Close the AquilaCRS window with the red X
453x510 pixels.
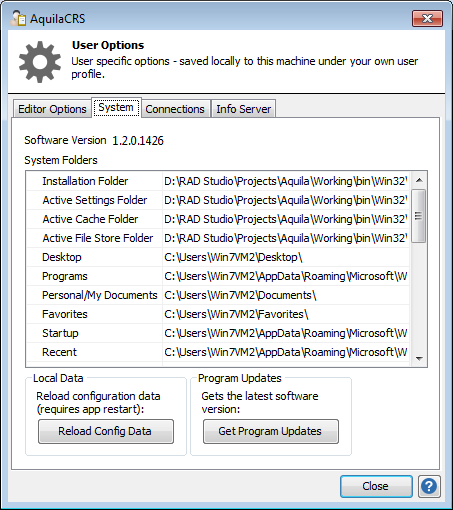pos(427,18)
